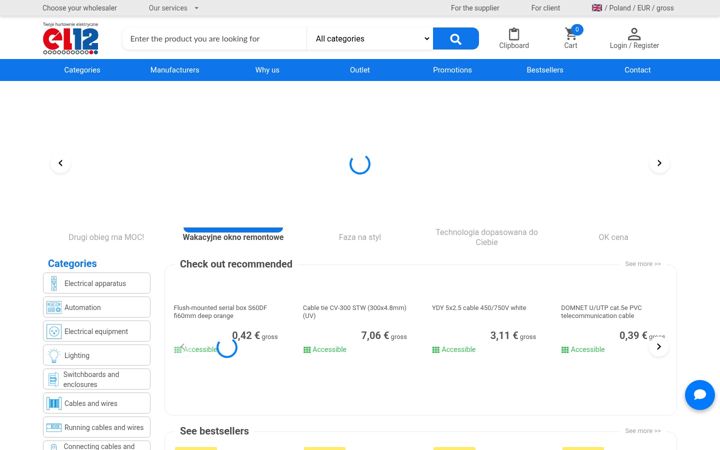Screen dimensions: 720x450
Task: Click the blue search magnifier button
Action: pos(456,39)
